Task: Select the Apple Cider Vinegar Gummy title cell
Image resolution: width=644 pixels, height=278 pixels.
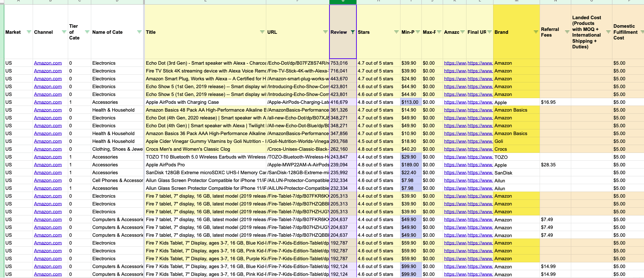Action: pos(206,141)
